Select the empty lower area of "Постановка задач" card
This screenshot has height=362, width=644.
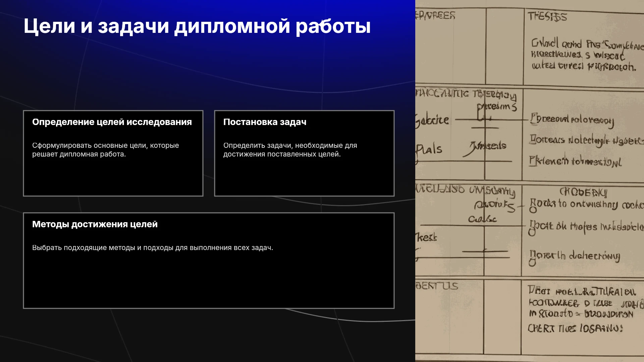point(304,177)
